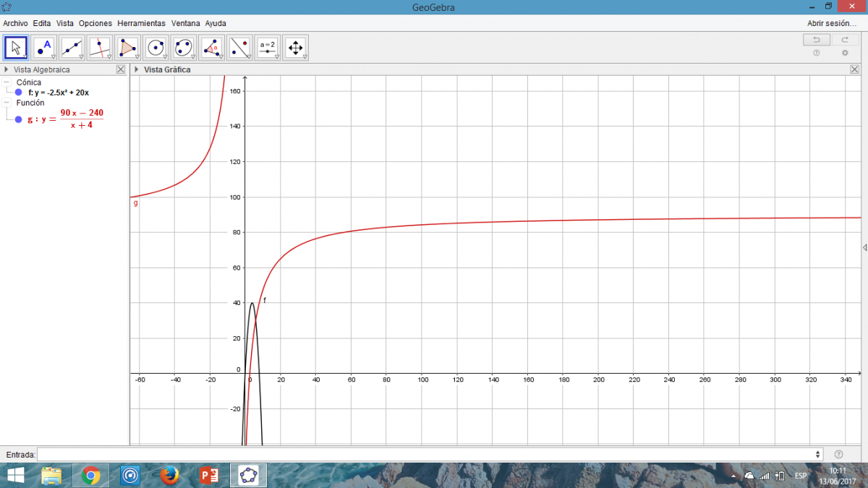Choose the Line through two points tool
This screenshot has height=488, width=868.
pyautogui.click(x=72, y=48)
